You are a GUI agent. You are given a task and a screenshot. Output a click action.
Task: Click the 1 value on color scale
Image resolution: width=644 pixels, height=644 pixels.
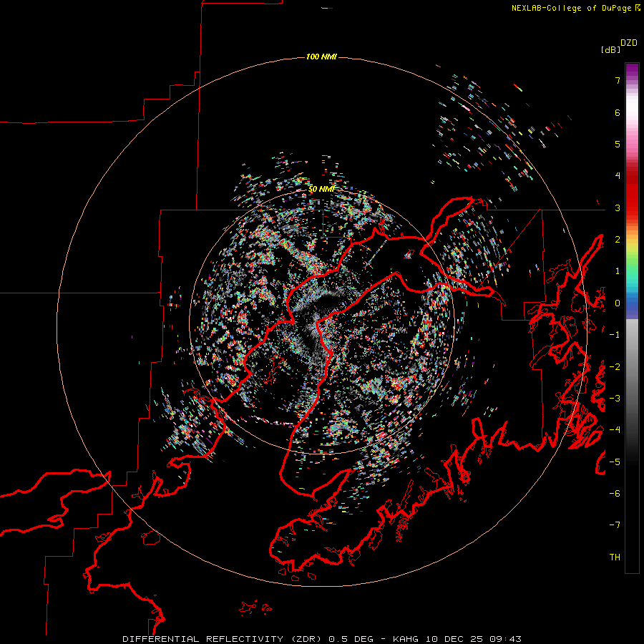[618, 271]
